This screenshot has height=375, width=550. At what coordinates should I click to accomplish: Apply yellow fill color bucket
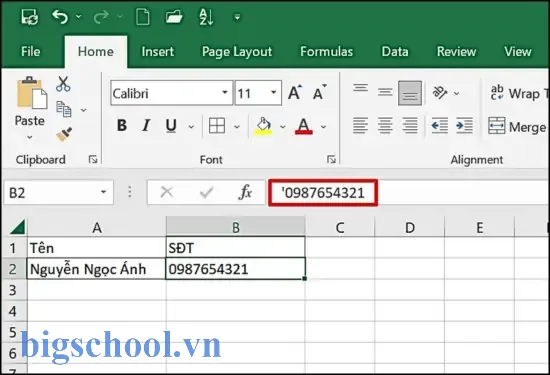point(263,126)
